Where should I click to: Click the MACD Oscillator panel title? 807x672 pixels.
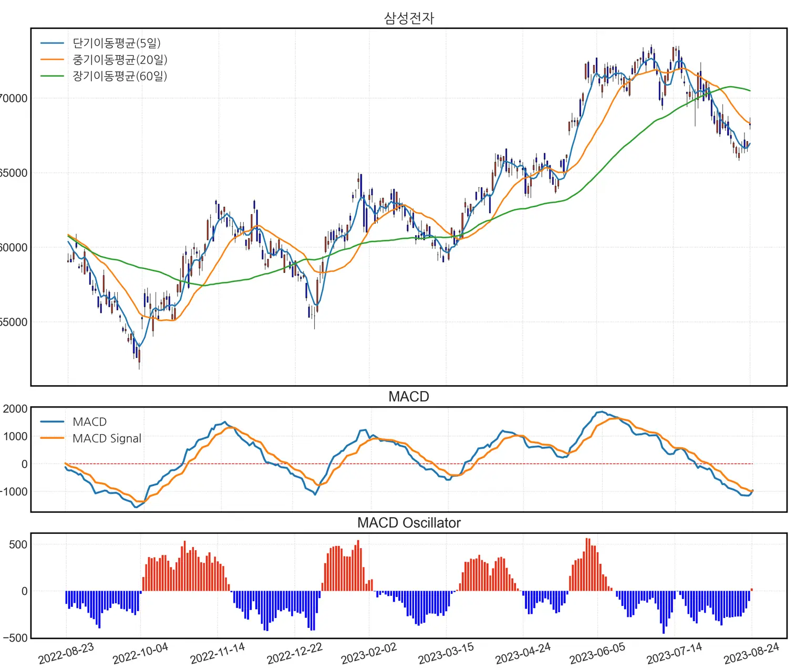pyautogui.click(x=409, y=523)
